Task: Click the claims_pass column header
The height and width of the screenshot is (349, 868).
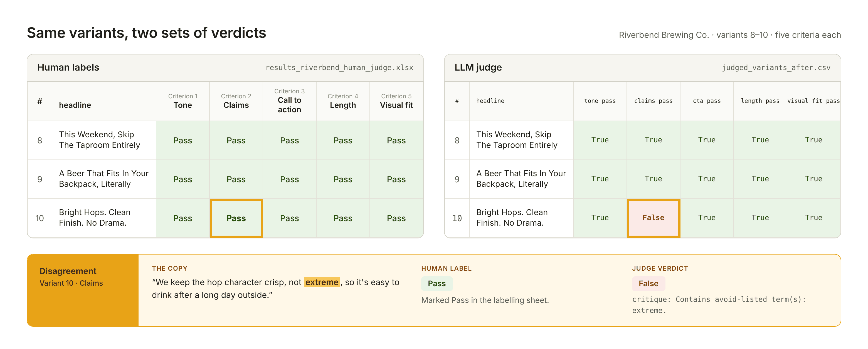Action: [653, 101]
